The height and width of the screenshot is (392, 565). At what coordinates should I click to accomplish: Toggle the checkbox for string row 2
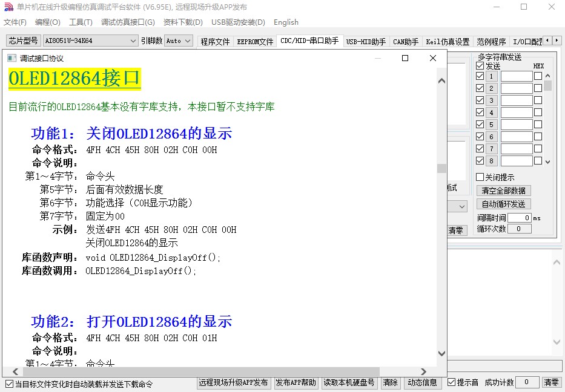[x=480, y=88]
